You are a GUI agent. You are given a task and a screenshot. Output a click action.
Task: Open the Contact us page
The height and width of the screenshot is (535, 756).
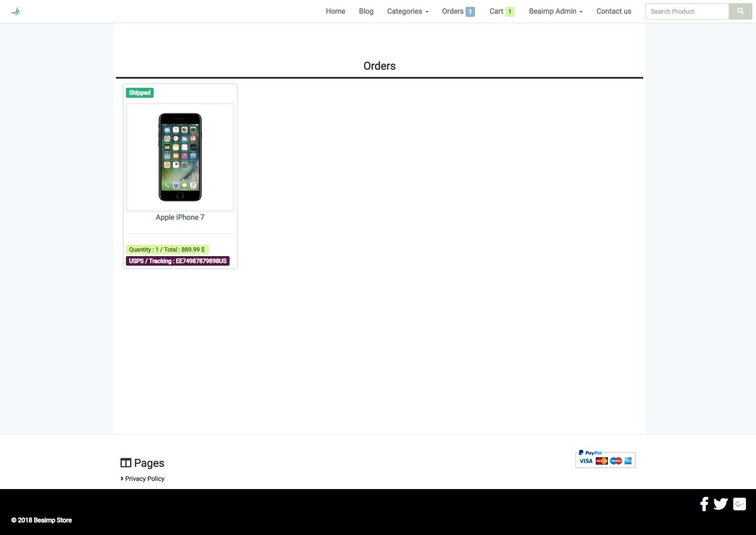coord(614,11)
